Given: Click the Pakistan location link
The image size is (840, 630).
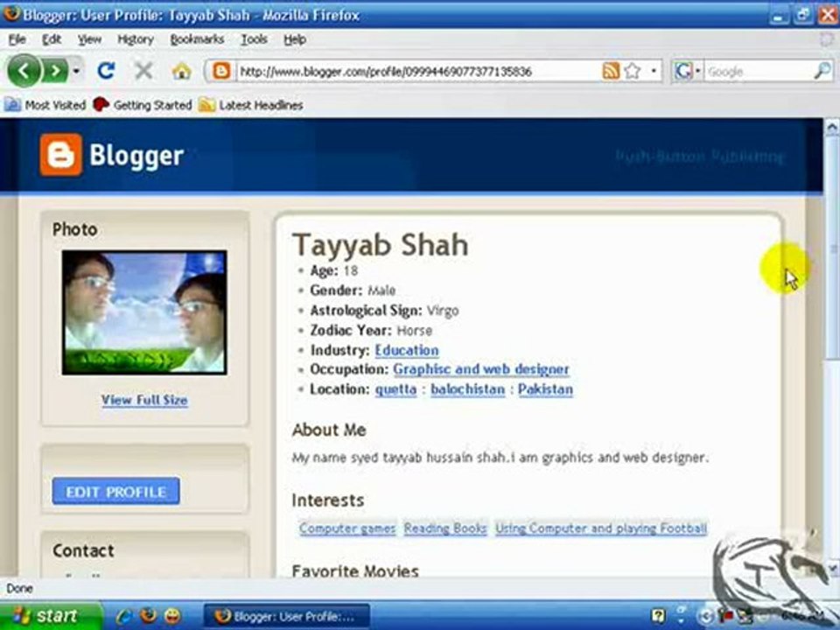Looking at the screenshot, I should point(545,389).
